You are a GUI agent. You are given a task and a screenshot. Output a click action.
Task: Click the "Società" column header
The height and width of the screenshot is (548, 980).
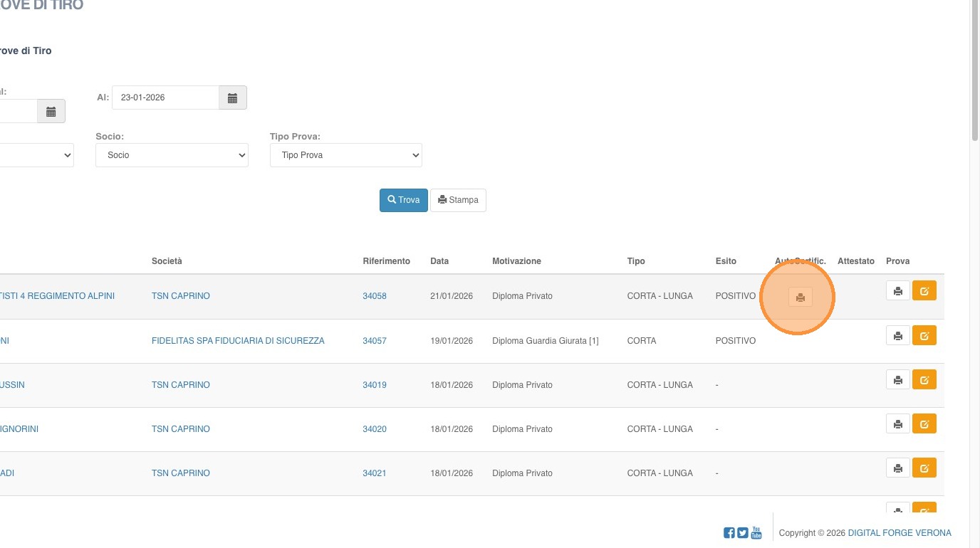167,261
